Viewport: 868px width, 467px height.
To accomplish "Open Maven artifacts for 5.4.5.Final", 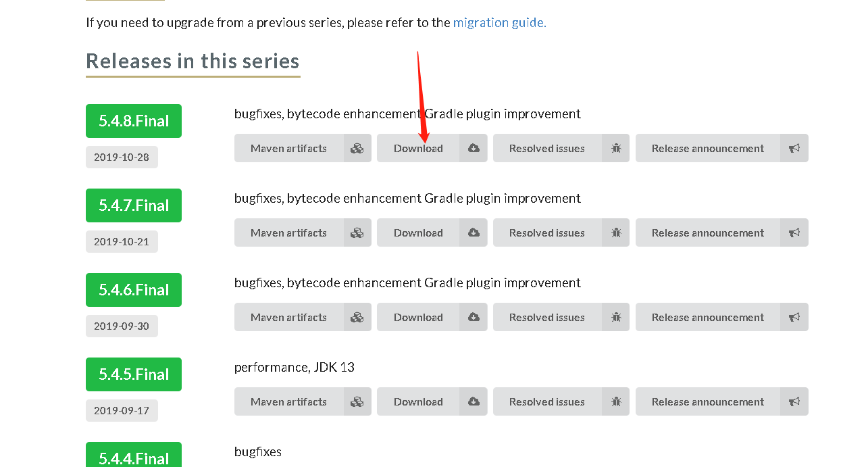I will click(x=288, y=401).
